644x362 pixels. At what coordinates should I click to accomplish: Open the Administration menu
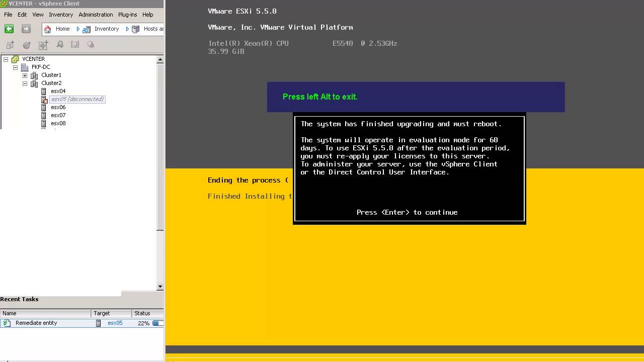click(x=96, y=15)
